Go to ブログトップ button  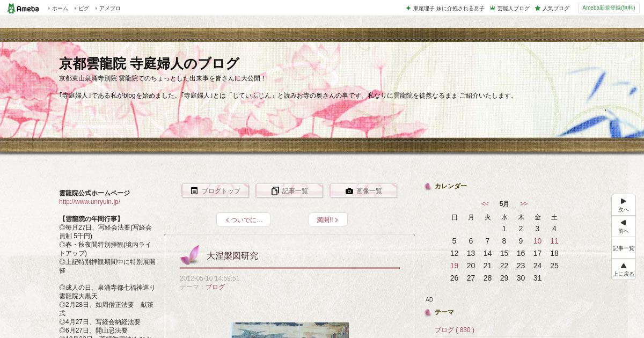point(215,190)
